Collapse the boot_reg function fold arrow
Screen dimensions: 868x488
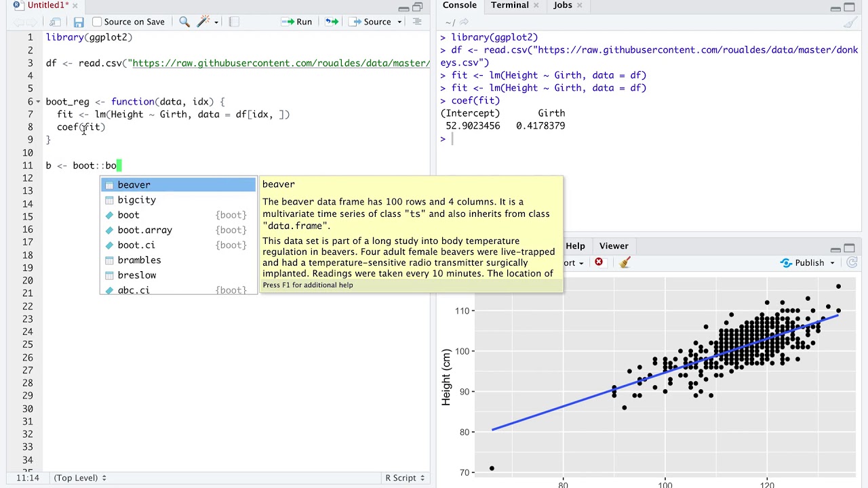click(x=38, y=102)
